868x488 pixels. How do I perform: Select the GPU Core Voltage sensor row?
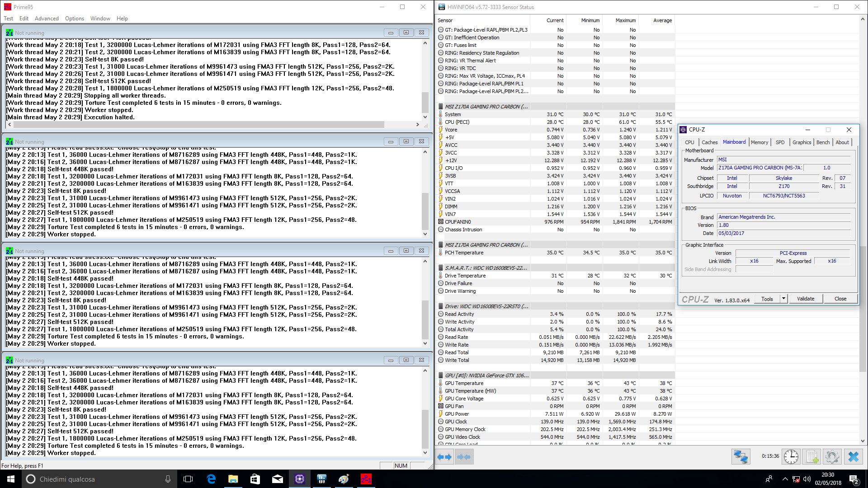point(556,399)
